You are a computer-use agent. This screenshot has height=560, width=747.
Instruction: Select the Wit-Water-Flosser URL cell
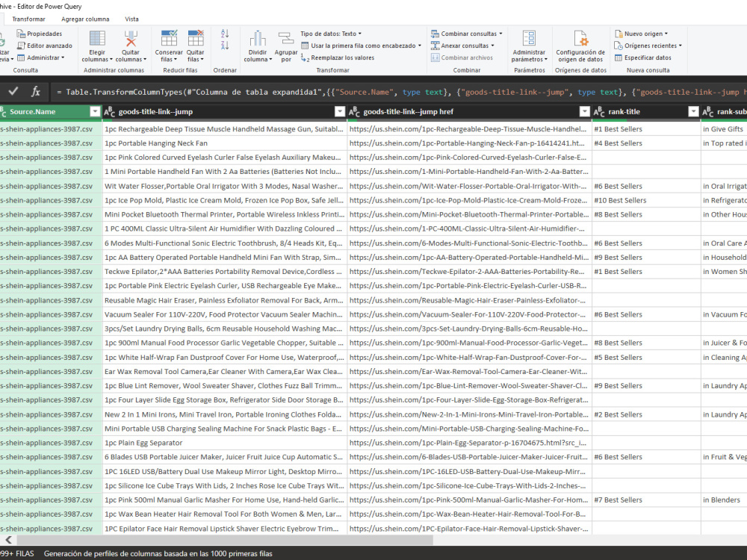(469, 186)
